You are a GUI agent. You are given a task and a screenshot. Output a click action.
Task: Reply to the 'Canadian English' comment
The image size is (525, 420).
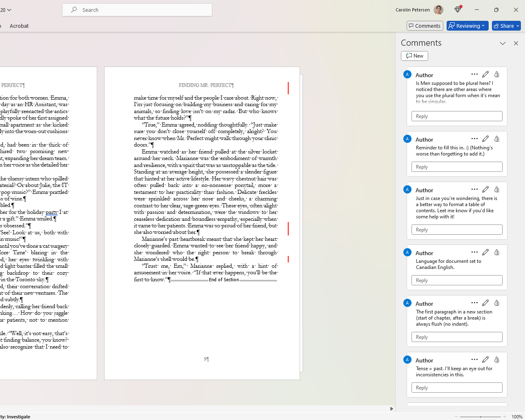pos(457,280)
